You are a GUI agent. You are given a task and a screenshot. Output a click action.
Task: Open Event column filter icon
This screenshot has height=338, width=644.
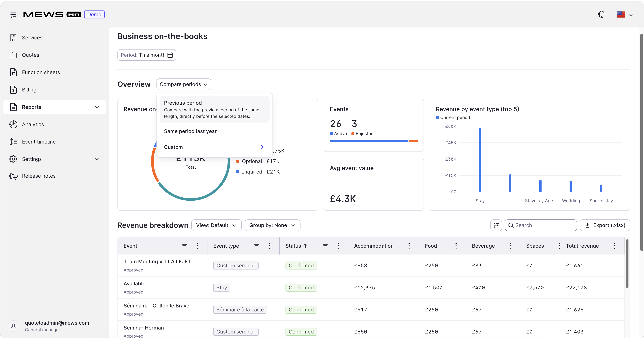click(184, 246)
